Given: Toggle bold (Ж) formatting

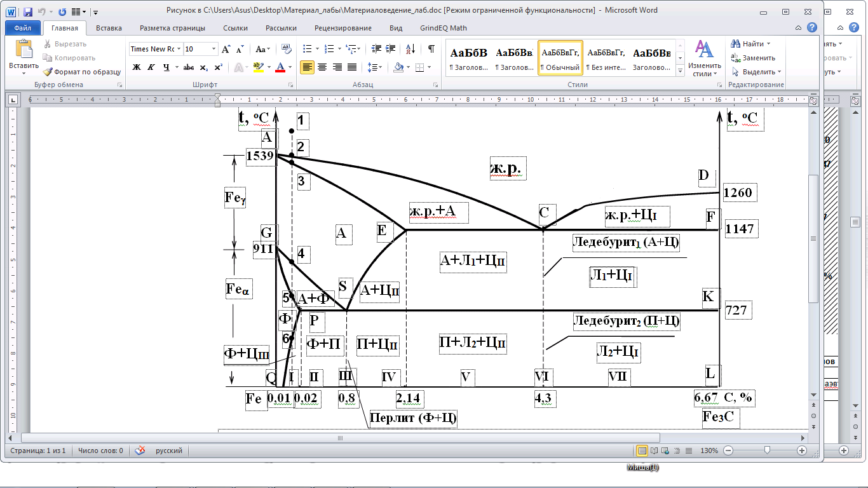Looking at the screenshot, I should click(x=137, y=67).
